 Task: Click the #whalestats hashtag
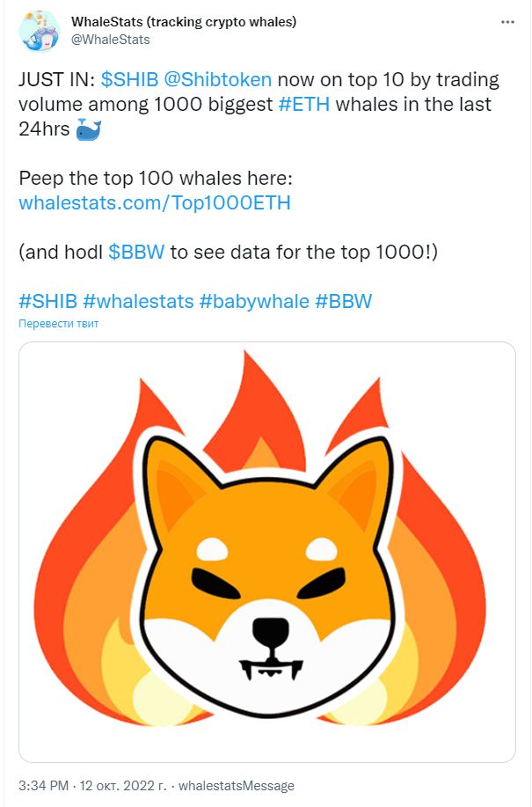[138, 301]
